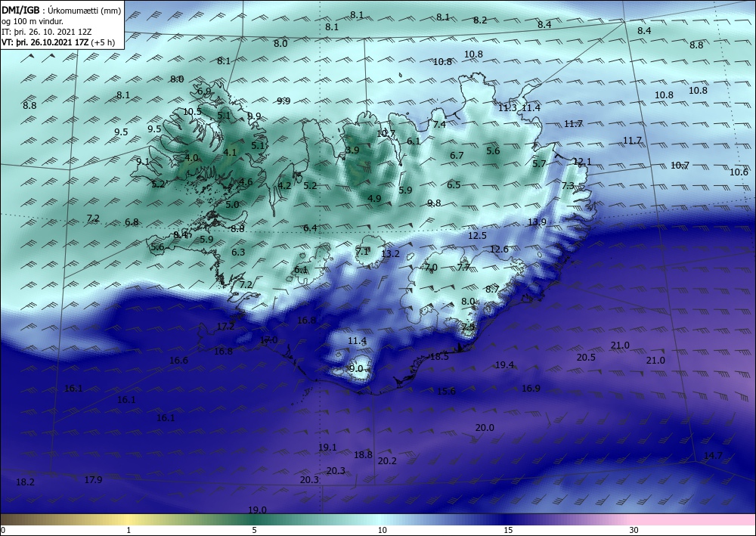Click the map value 12.1
The height and width of the screenshot is (536, 756).
pyautogui.click(x=582, y=162)
